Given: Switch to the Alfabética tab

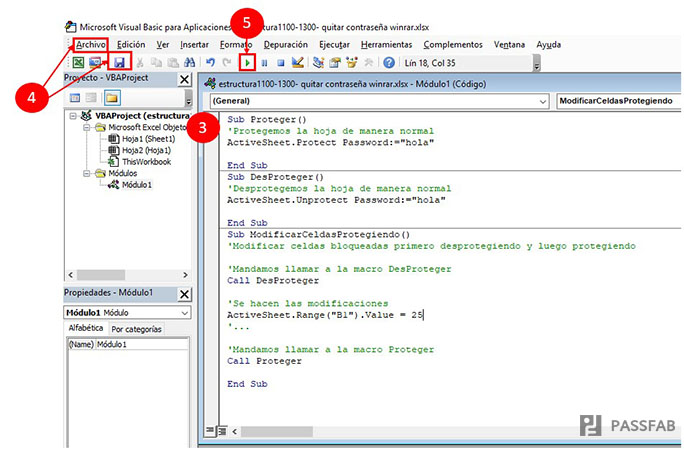Looking at the screenshot, I should (x=86, y=328).
